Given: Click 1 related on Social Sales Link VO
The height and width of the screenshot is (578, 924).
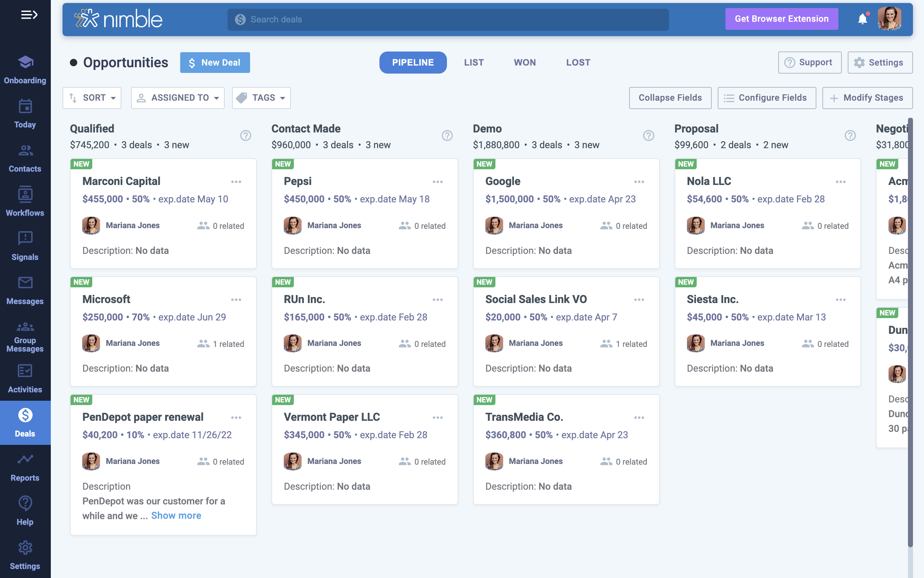Looking at the screenshot, I should point(624,344).
